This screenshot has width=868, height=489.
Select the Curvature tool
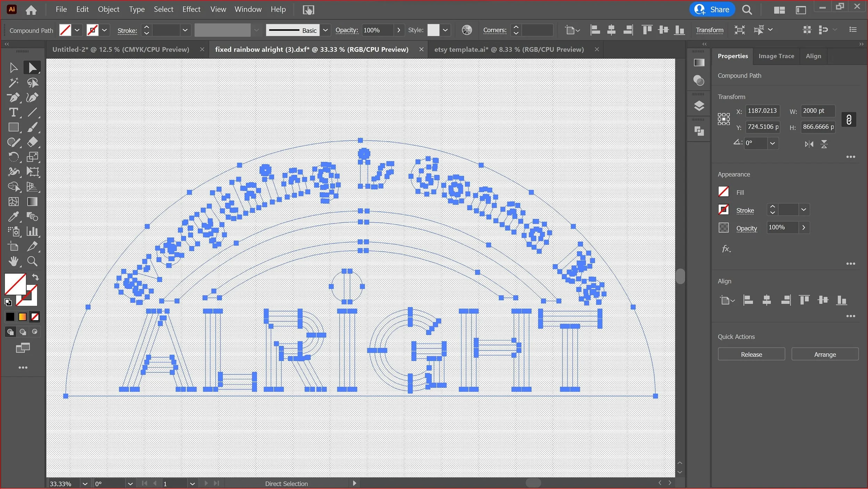pos(32,98)
